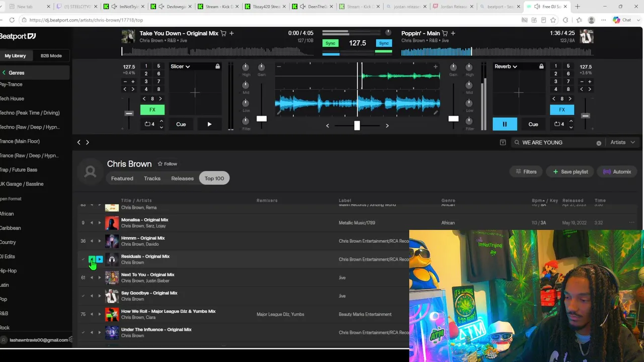Pause the right deck
Screen dimensions: 644x362
[x=505, y=124]
